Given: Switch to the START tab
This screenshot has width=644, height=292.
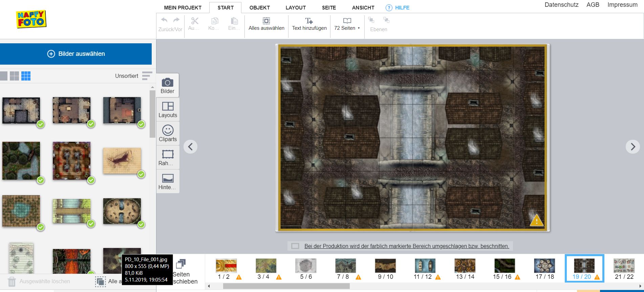Looking at the screenshot, I should (226, 7).
